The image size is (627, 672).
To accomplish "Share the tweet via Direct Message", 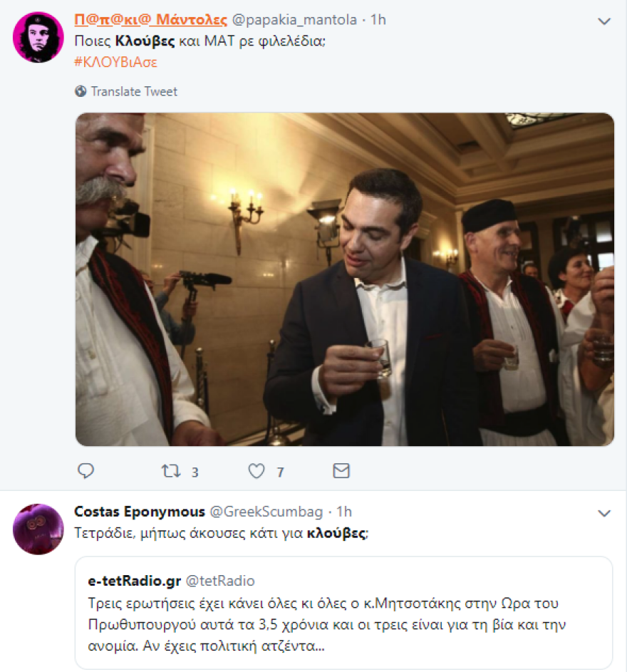I will [341, 470].
